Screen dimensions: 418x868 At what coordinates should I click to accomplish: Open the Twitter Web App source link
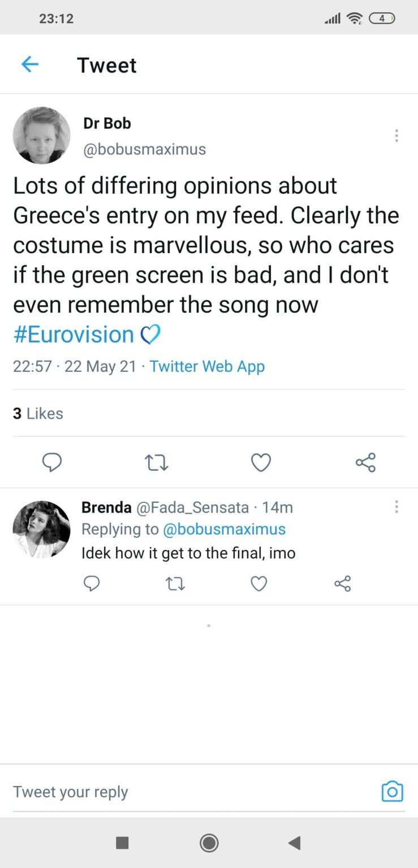pyautogui.click(x=207, y=366)
